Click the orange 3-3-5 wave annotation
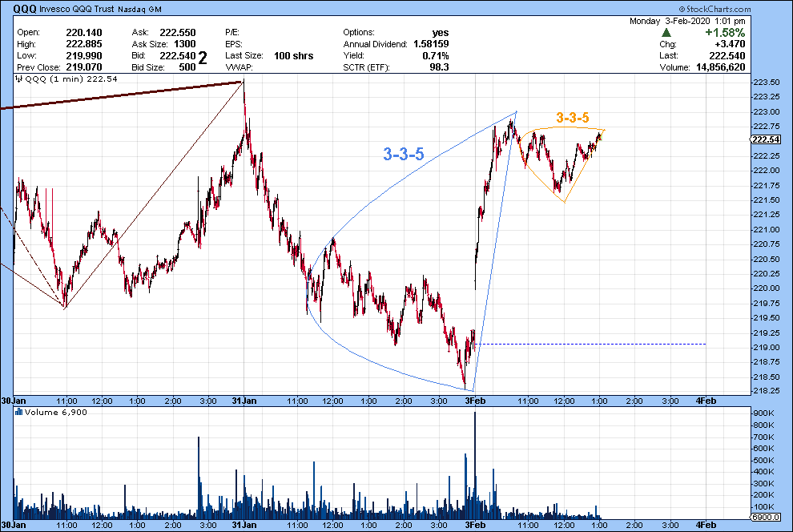The image size is (793, 532). (x=573, y=117)
